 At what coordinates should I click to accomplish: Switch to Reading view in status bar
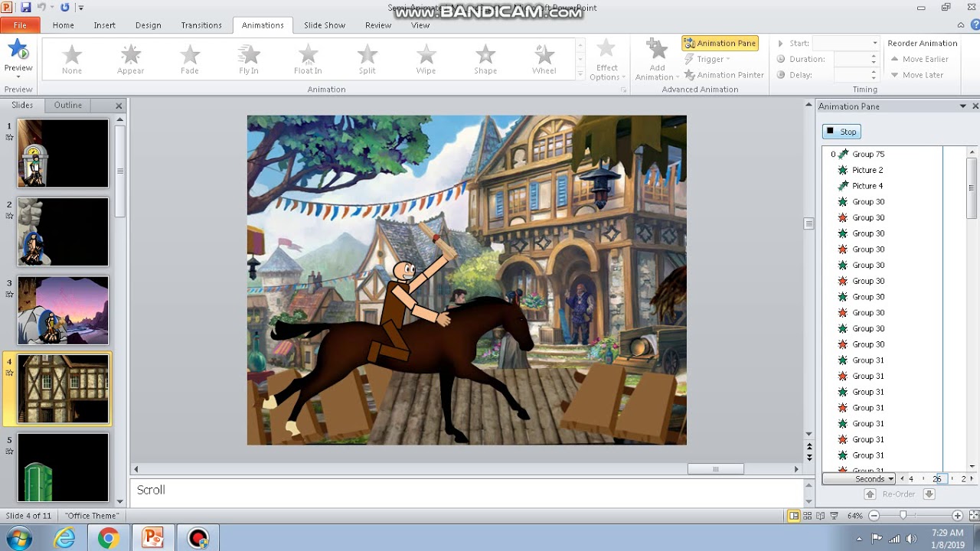(822, 516)
